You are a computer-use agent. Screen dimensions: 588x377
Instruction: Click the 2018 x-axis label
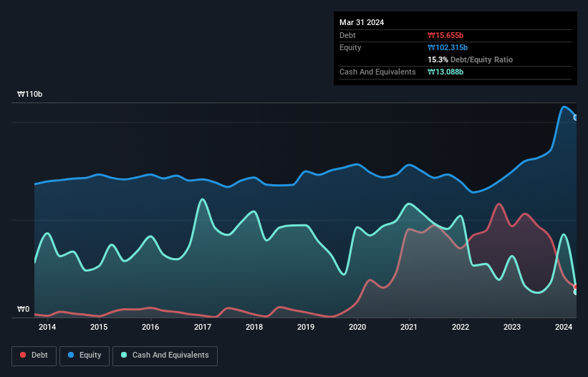pos(254,327)
